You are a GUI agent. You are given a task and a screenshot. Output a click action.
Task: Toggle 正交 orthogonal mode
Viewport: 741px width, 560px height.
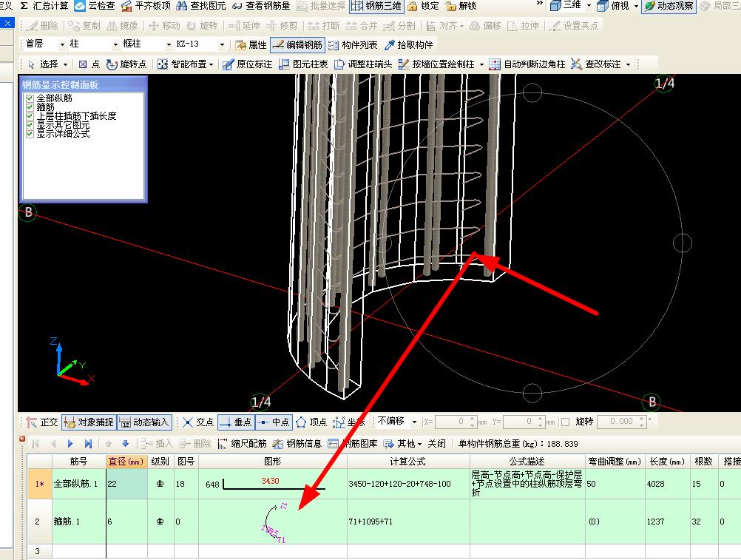click(x=42, y=422)
